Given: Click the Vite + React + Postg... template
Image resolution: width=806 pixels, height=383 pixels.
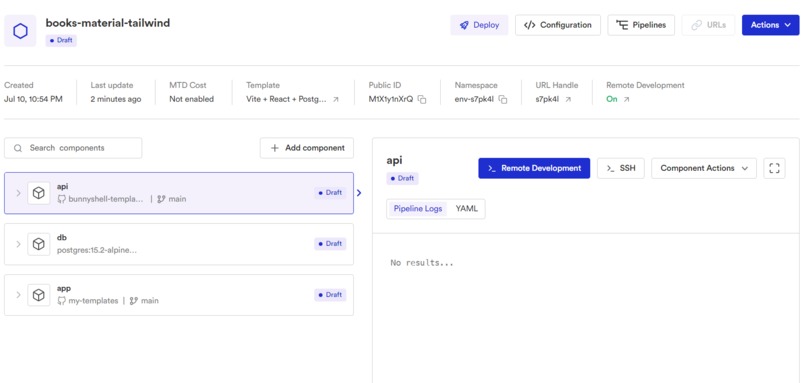Looking at the screenshot, I should [x=286, y=99].
